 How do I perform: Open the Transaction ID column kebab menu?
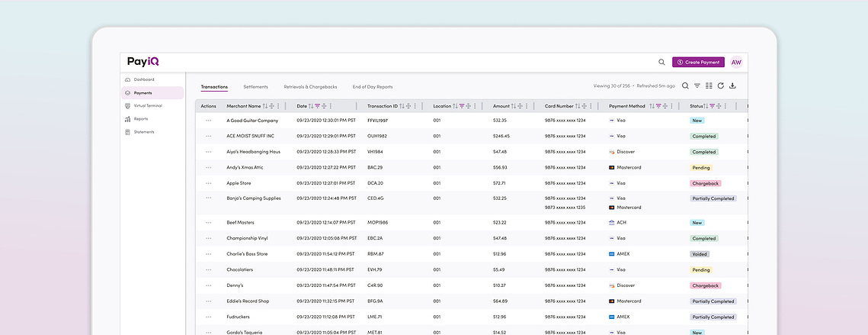coord(415,106)
